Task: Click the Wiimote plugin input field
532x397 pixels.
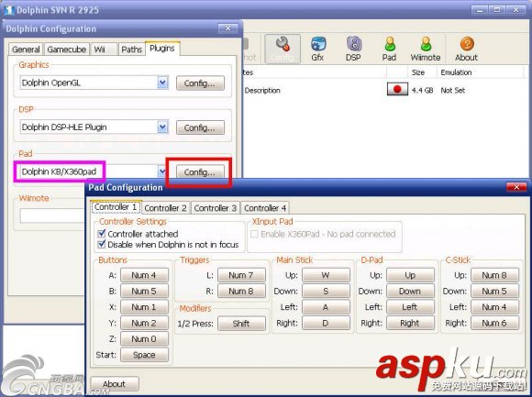Action: [52, 215]
